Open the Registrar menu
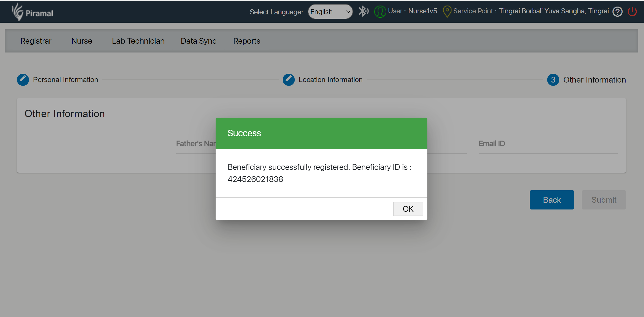The image size is (644, 317). pos(36,41)
